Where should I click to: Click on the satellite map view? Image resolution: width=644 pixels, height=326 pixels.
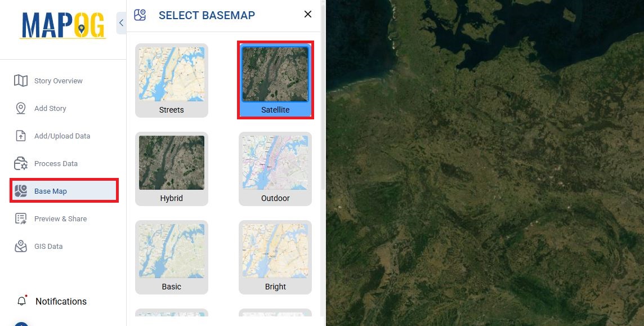485,163
